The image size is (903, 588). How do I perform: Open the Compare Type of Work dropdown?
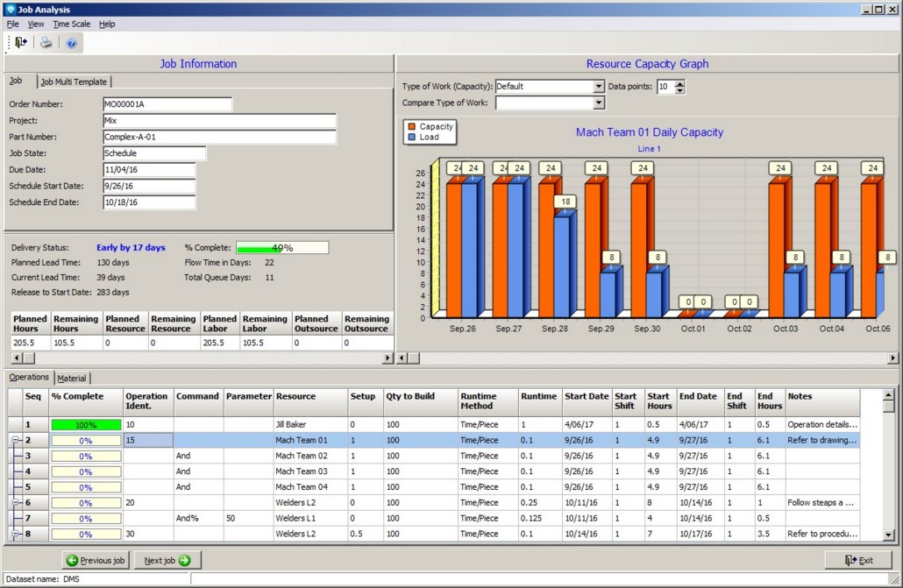[599, 103]
